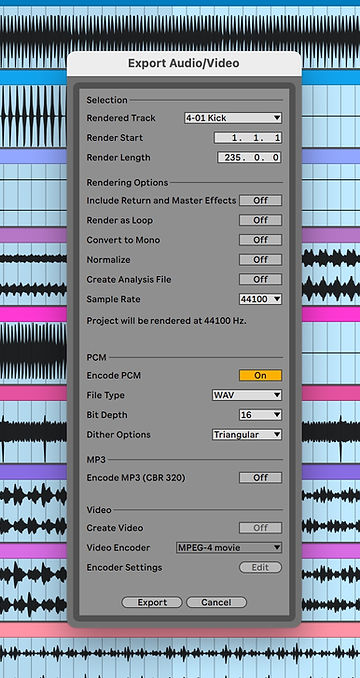The image size is (360, 678).
Task: Enable Convert to Mono
Action: [x=261, y=240]
